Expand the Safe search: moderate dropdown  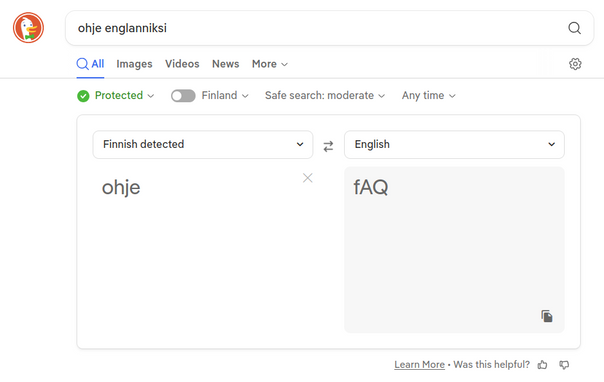click(325, 96)
